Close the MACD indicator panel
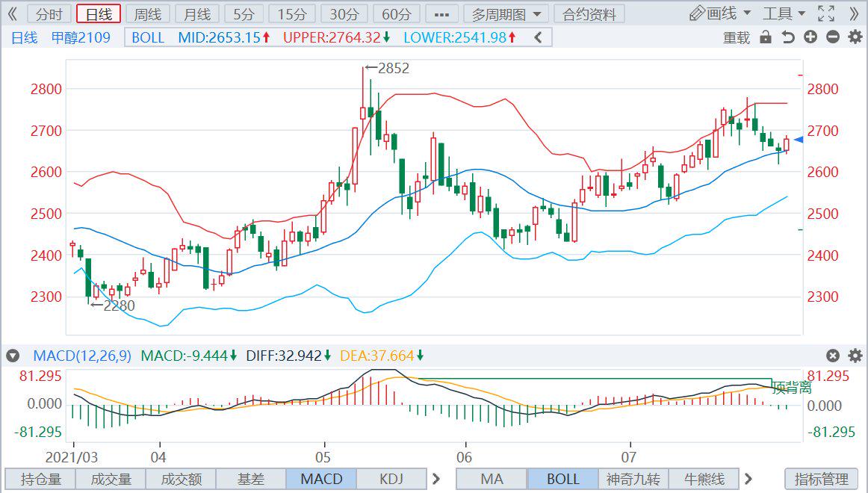This screenshot has width=868, height=493. pyautogui.click(x=833, y=356)
